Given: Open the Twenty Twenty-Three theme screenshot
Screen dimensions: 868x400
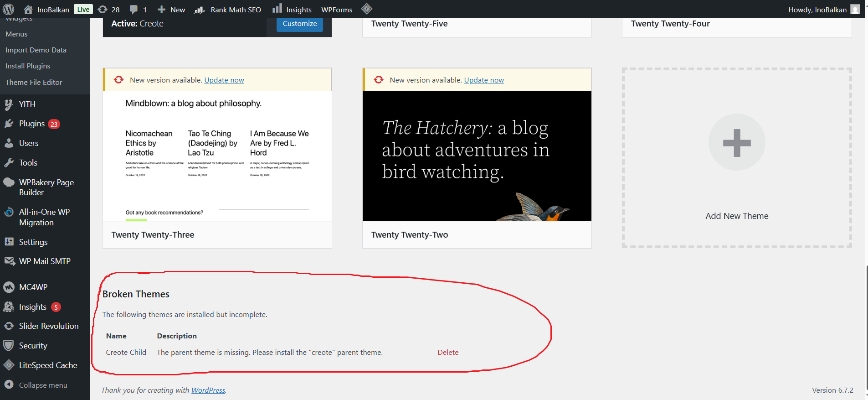Looking at the screenshot, I should [x=217, y=156].
